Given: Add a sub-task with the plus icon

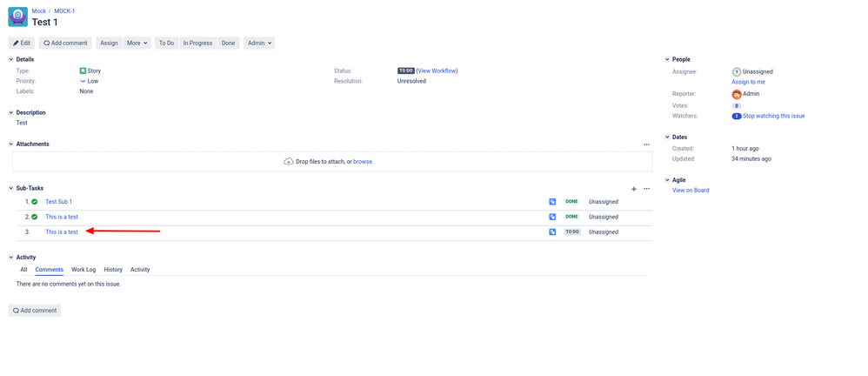Looking at the screenshot, I should click(x=634, y=189).
